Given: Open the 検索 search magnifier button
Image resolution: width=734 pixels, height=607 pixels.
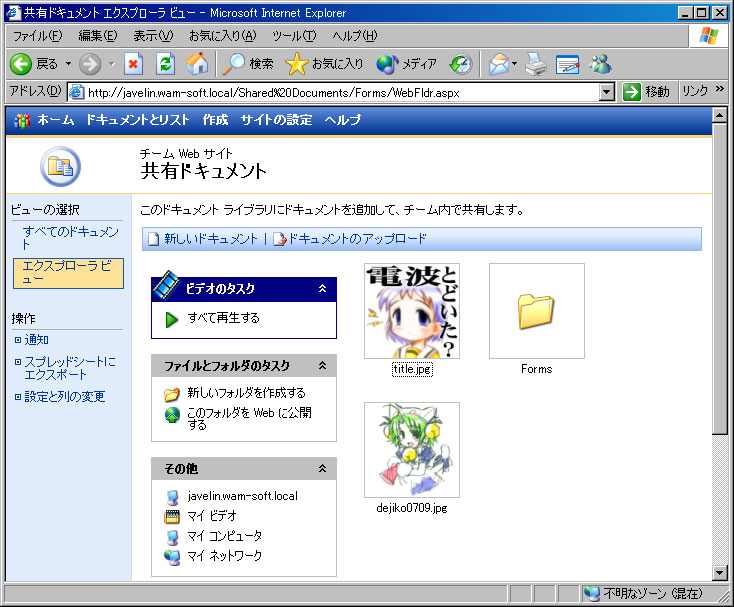Looking at the screenshot, I should coord(248,64).
